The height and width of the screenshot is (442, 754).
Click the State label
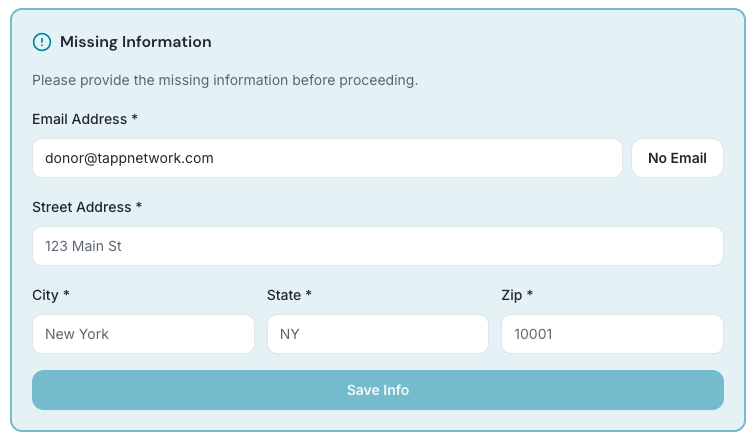pos(285,295)
